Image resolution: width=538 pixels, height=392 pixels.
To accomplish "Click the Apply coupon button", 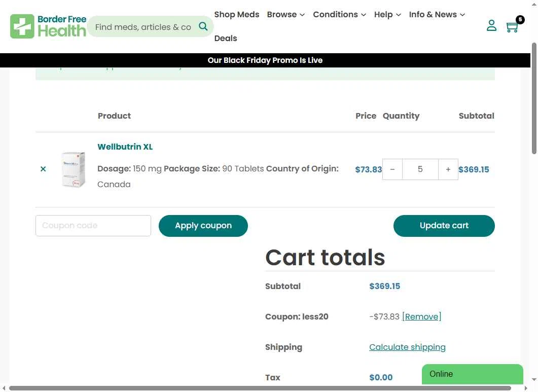I will coord(203,226).
